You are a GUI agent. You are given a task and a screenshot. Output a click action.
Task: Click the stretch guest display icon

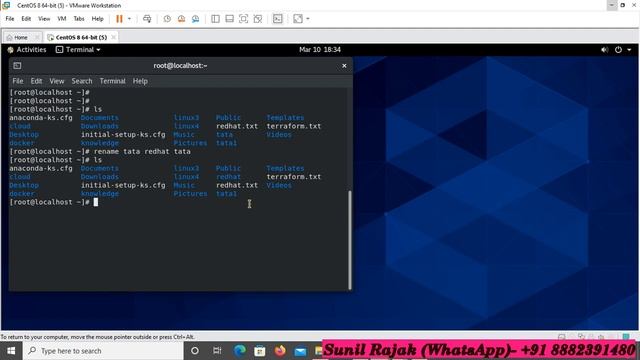click(298, 19)
